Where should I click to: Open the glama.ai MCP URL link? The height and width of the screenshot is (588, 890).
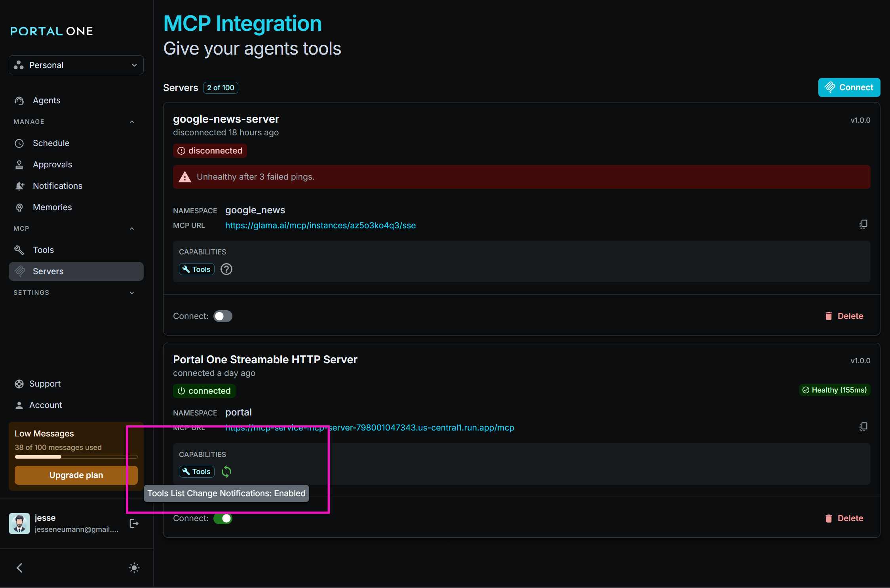pos(320,226)
